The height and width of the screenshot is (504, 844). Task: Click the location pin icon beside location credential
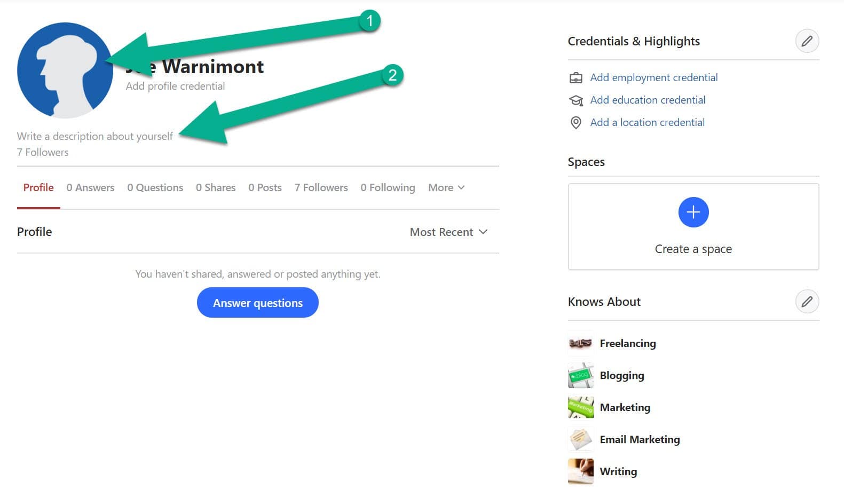(575, 122)
